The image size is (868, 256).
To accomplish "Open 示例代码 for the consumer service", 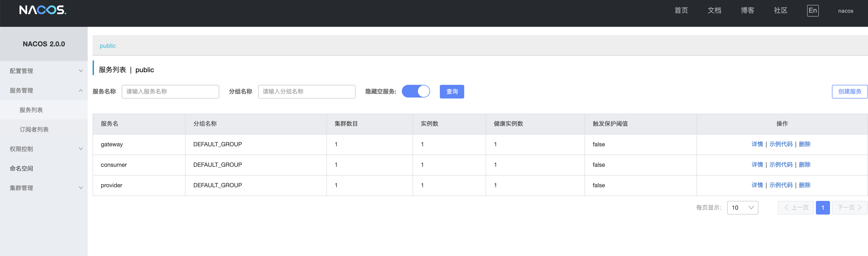I will pyautogui.click(x=780, y=165).
